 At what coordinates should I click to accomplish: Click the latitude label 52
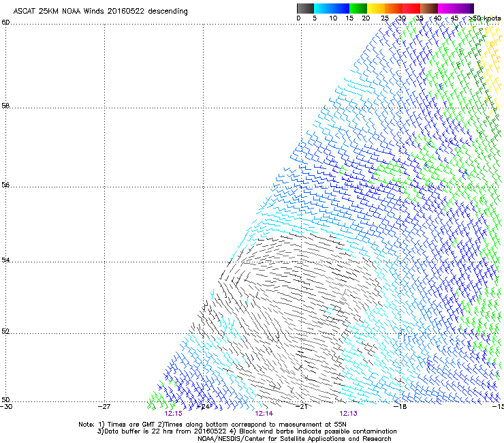pos(5,331)
